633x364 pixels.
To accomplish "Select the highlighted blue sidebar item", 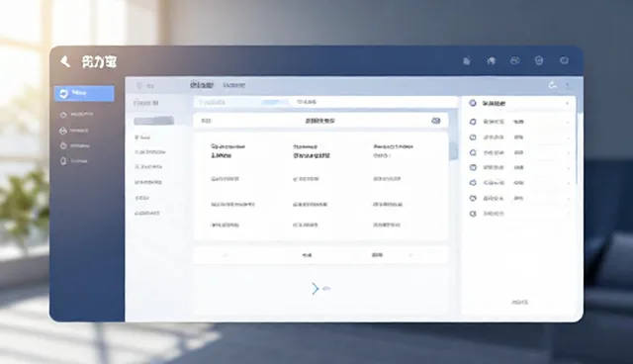I will [x=84, y=93].
